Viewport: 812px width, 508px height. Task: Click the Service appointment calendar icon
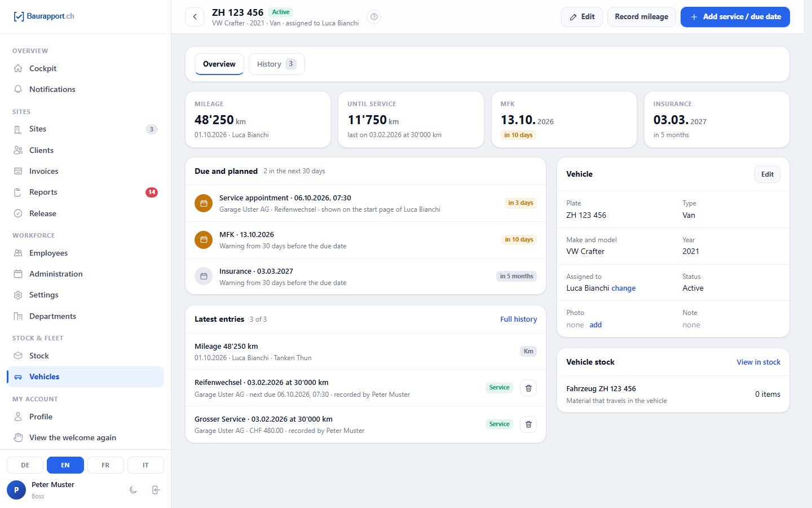pos(204,203)
